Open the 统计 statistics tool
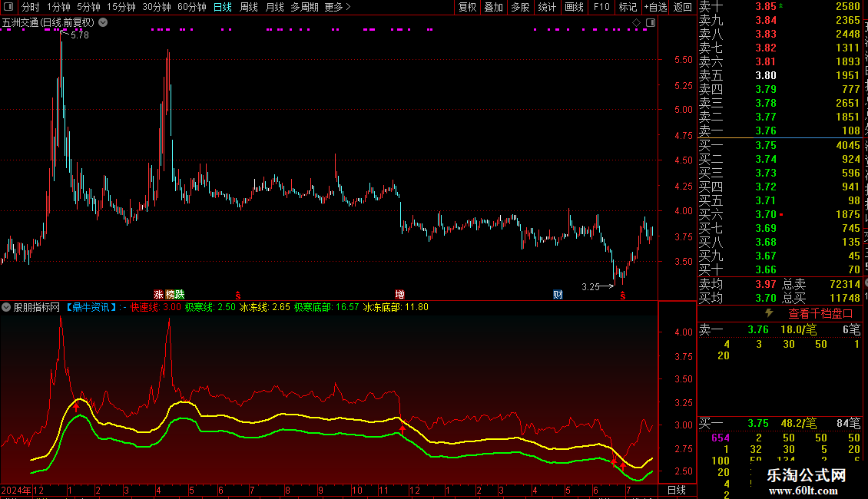 547,7
